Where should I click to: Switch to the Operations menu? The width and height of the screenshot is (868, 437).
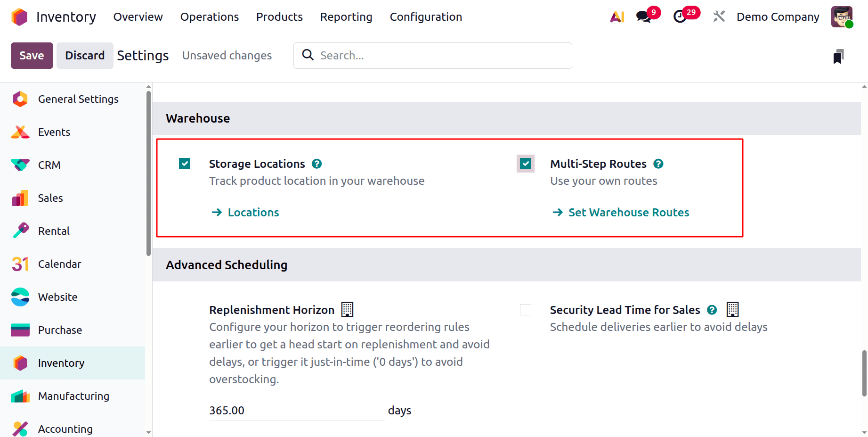tap(209, 16)
